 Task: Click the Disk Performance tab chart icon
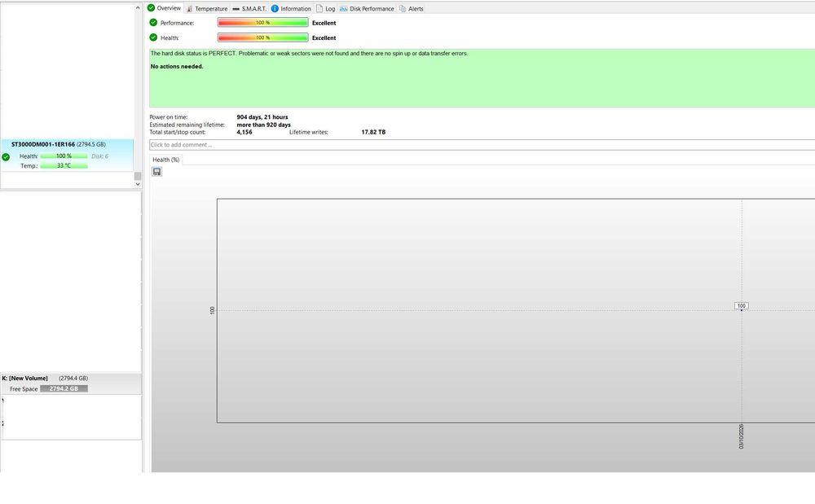tap(343, 9)
